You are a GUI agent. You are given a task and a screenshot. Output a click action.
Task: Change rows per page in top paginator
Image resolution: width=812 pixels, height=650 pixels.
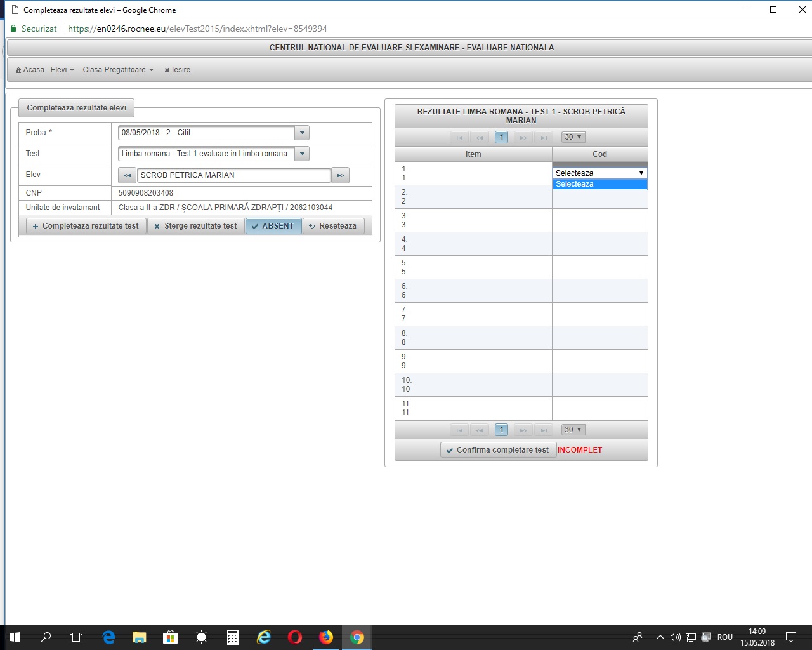pyautogui.click(x=573, y=137)
